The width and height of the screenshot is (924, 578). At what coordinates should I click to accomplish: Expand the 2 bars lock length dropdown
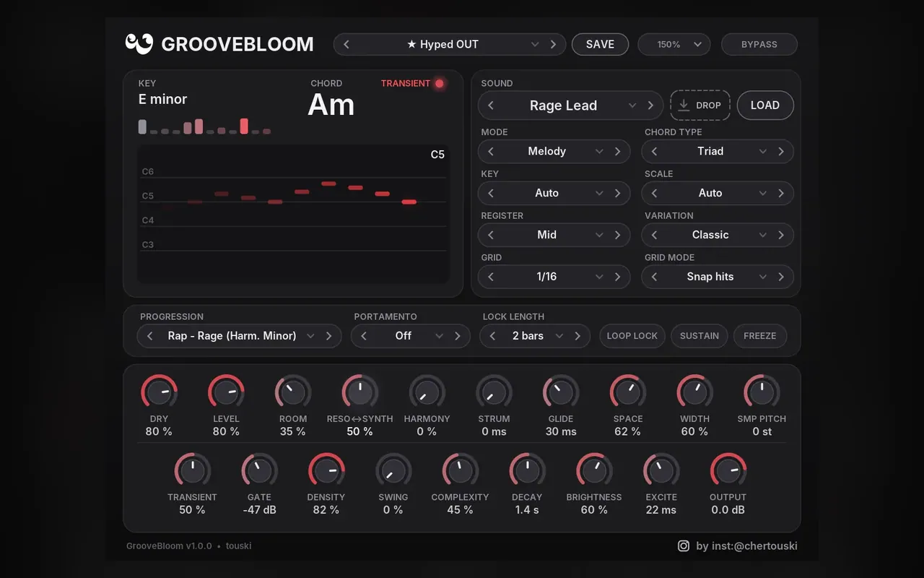pyautogui.click(x=559, y=336)
